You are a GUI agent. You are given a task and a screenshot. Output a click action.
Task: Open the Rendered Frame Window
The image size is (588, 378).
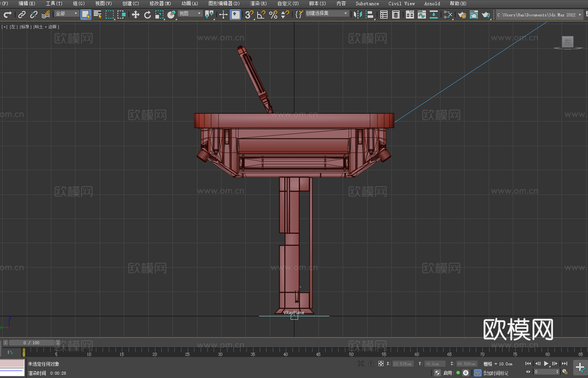(x=474, y=14)
